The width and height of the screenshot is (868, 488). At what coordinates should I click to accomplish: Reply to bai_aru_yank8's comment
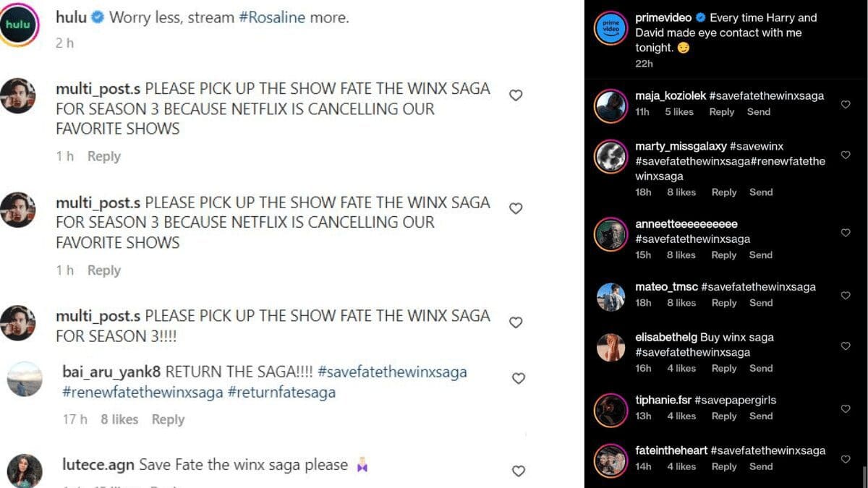point(168,419)
